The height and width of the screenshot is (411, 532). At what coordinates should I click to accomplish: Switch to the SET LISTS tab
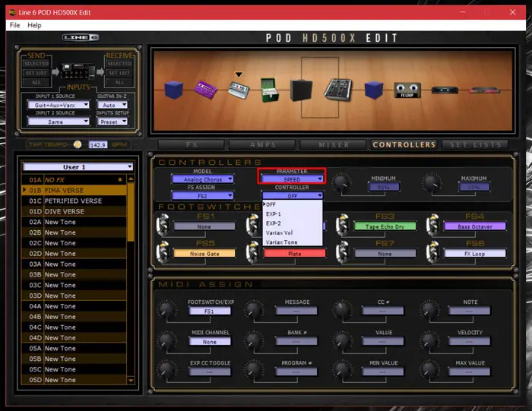click(x=475, y=145)
